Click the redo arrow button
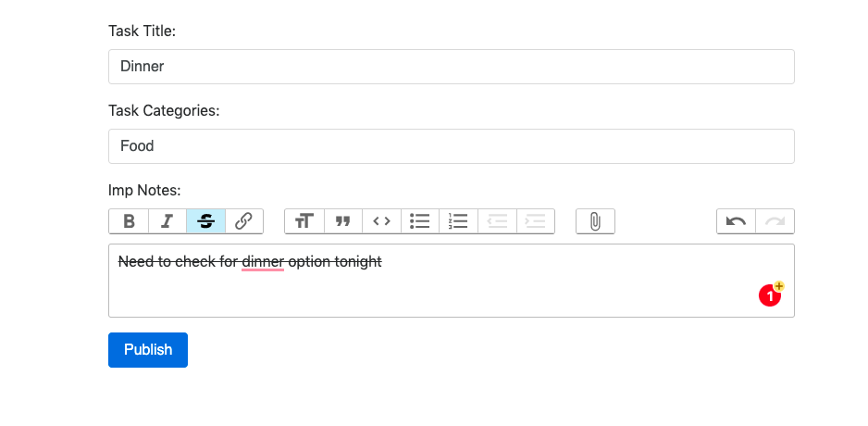Viewport: 868px width, 426px height. tap(775, 221)
